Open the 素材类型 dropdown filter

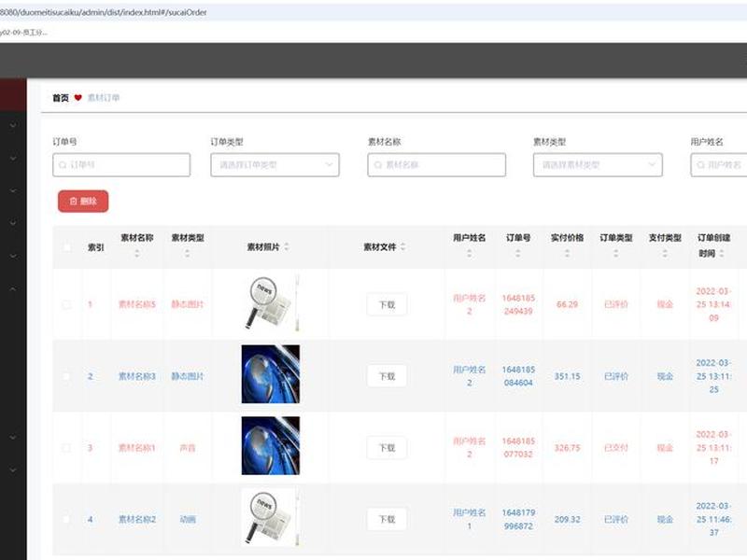click(598, 165)
